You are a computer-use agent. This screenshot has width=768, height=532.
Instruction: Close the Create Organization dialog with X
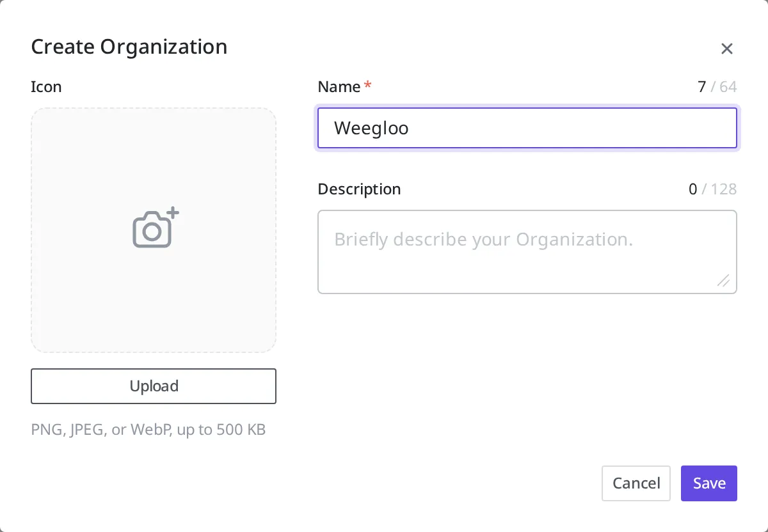pos(726,49)
